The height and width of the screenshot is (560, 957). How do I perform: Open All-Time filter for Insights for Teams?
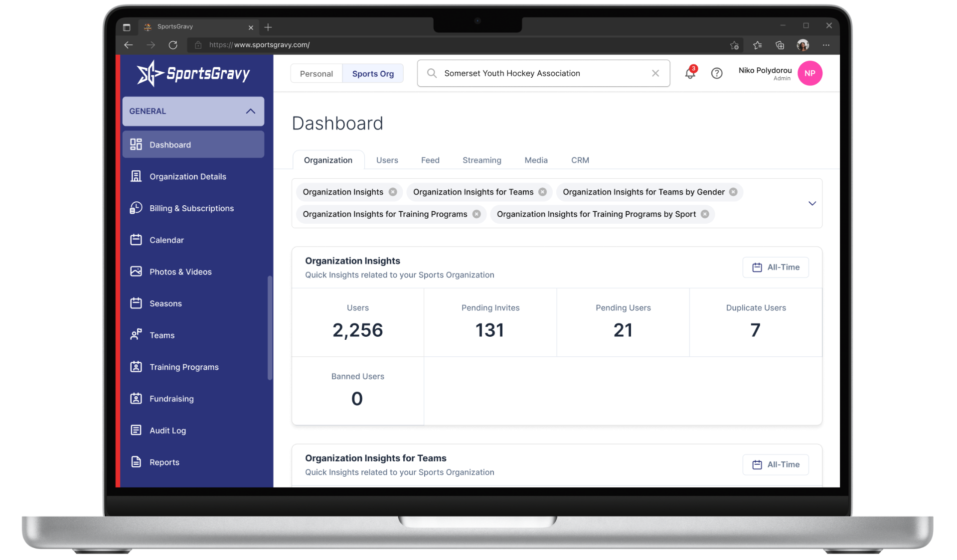point(776,465)
